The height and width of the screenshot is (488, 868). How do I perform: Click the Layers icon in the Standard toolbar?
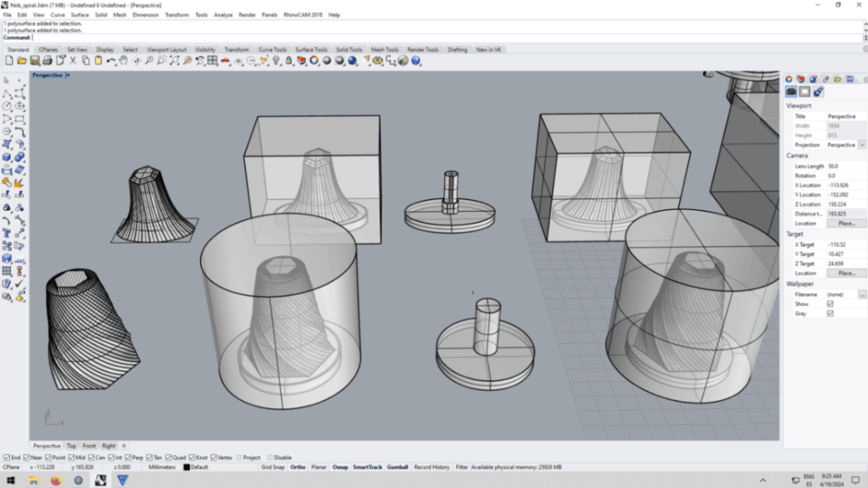(x=301, y=60)
